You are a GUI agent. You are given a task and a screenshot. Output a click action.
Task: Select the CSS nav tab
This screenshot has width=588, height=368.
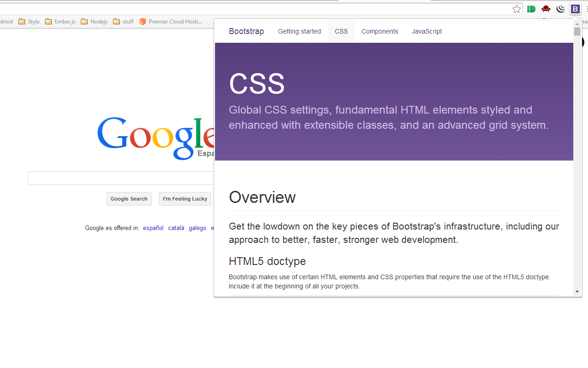(341, 31)
